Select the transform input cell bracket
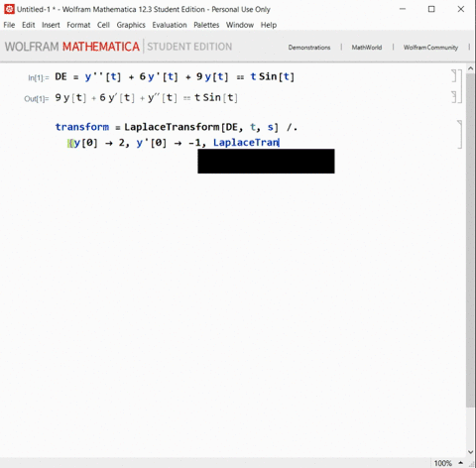The width and height of the screenshot is (476, 468). coord(459,135)
